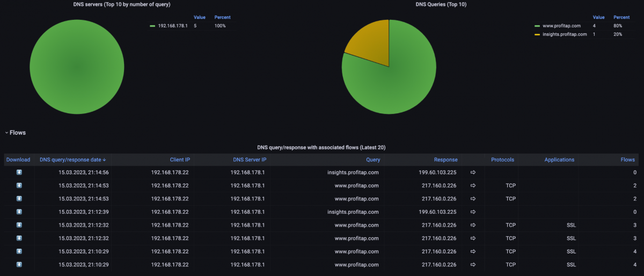Download the 21:14:56 DNS query record
Image resolution: width=644 pixels, height=276 pixels.
point(19,172)
